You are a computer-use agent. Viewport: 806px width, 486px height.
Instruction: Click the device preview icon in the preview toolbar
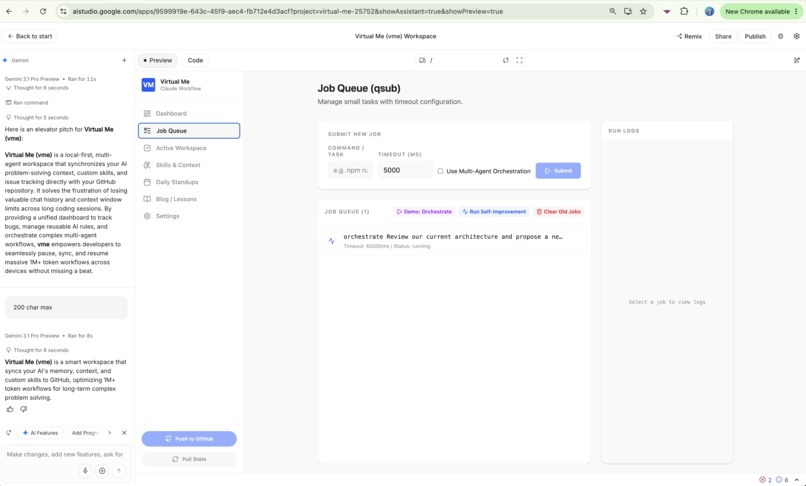(422, 60)
